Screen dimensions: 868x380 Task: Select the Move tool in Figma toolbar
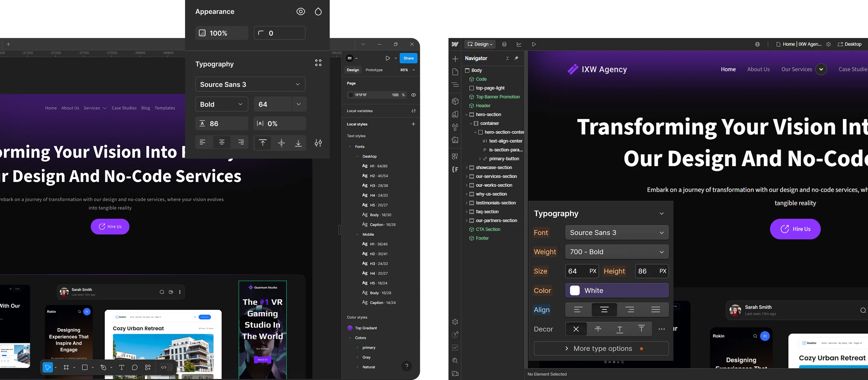[x=48, y=368]
